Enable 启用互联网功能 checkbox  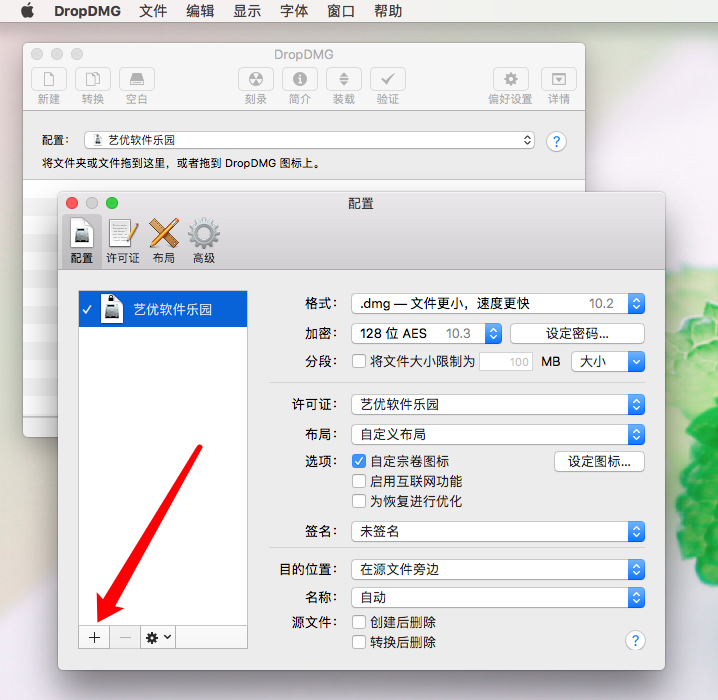[x=359, y=481]
